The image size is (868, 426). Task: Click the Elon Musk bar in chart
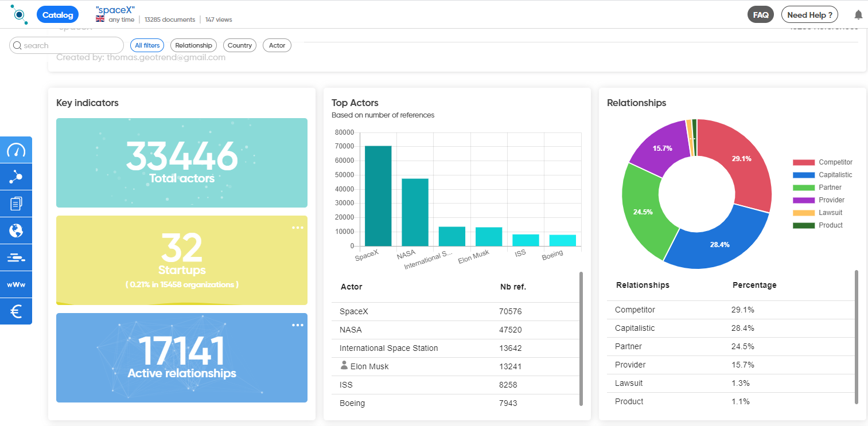pos(489,237)
